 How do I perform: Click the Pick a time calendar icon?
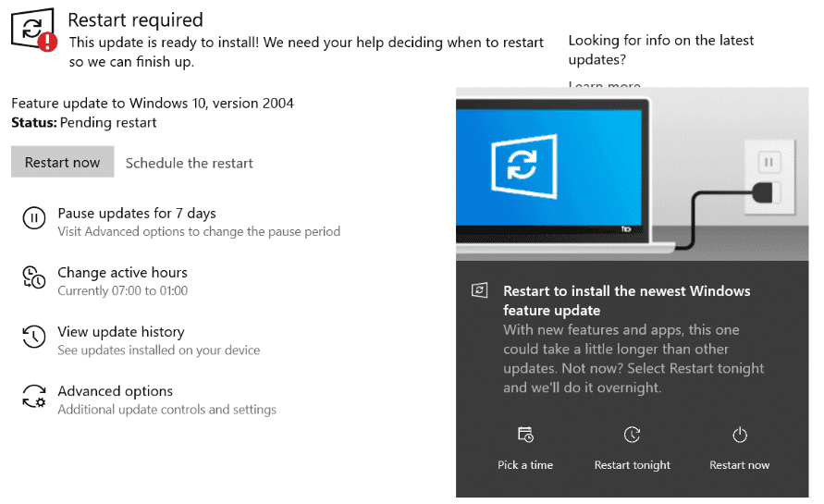525,434
